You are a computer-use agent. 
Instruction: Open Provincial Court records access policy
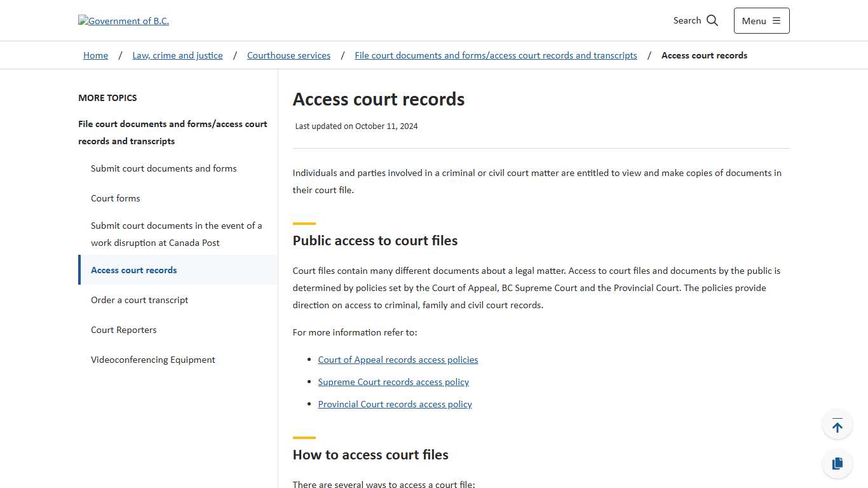pyautogui.click(x=395, y=403)
